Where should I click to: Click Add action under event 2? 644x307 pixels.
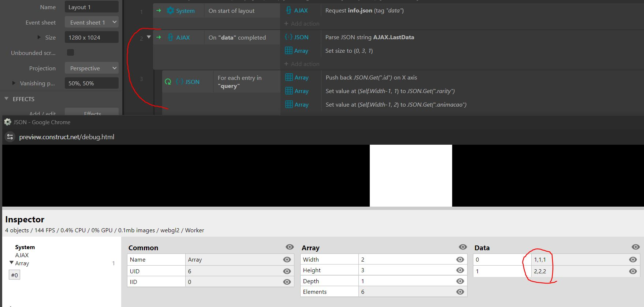(302, 64)
